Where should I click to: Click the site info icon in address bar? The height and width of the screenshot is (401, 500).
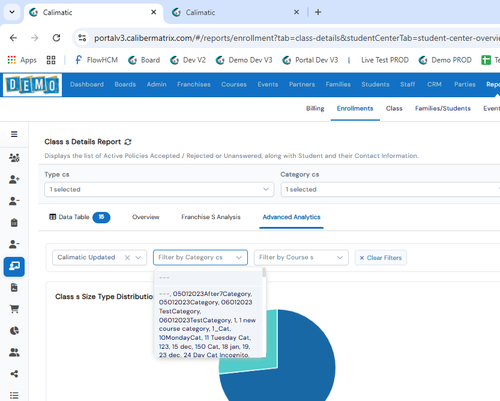(x=82, y=38)
